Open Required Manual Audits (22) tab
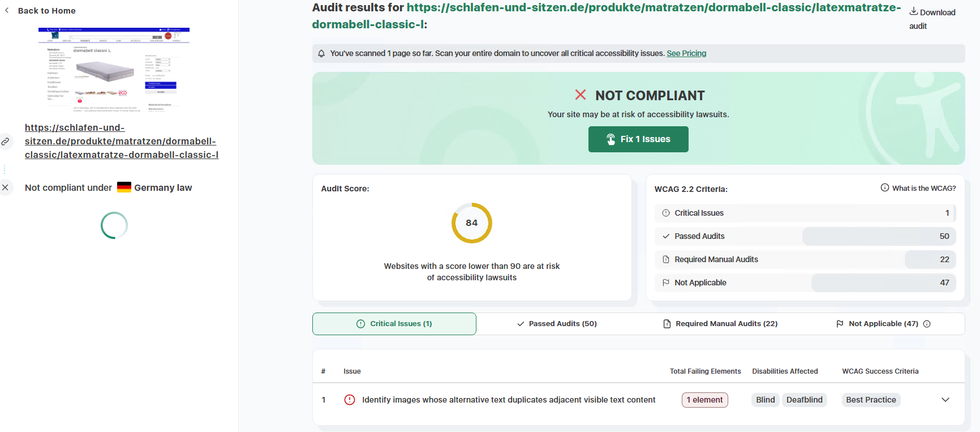 pyautogui.click(x=720, y=324)
